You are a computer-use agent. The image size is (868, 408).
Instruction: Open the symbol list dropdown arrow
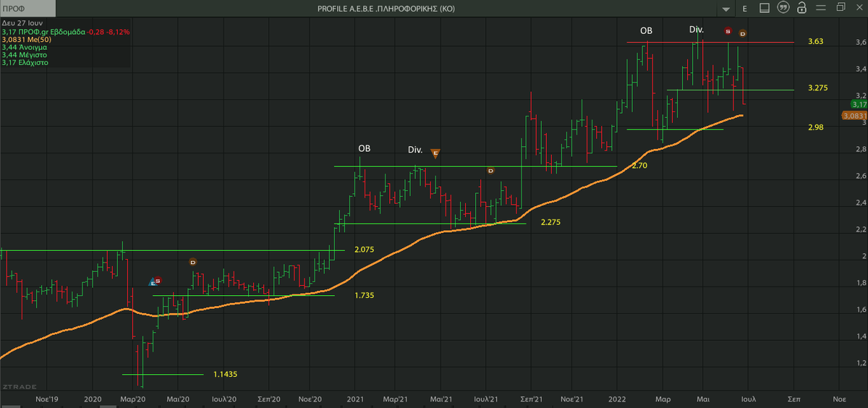point(726,8)
